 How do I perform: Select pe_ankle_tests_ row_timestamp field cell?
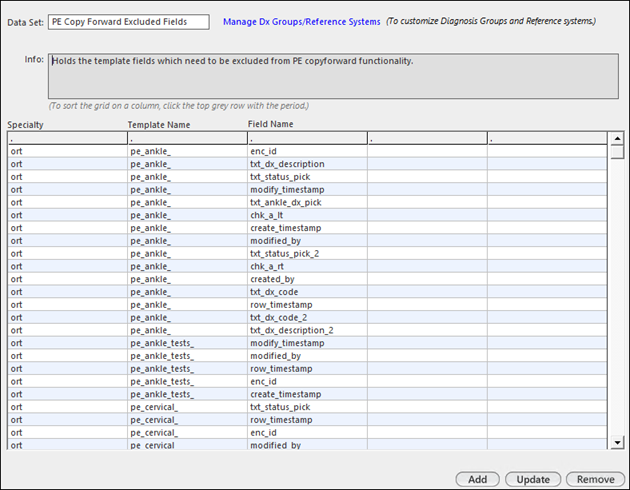coord(307,369)
